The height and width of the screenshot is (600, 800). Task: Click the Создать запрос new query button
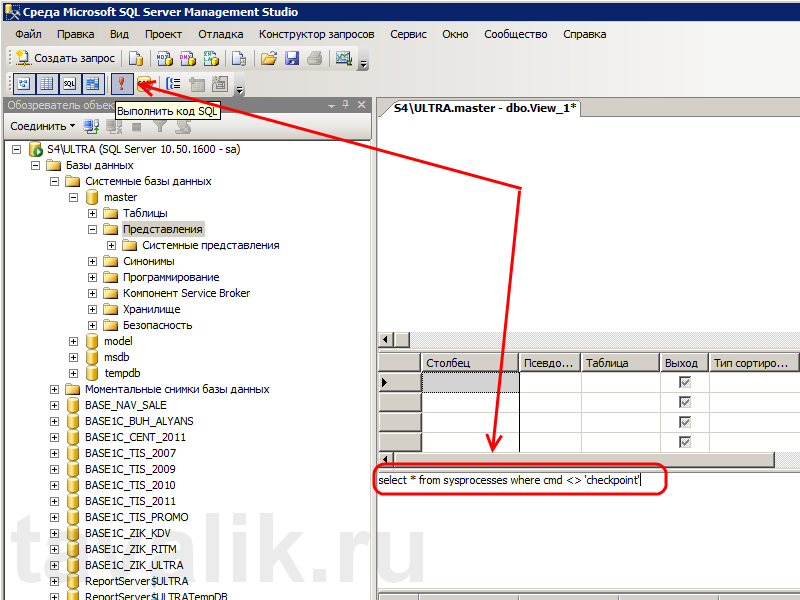[65, 58]
